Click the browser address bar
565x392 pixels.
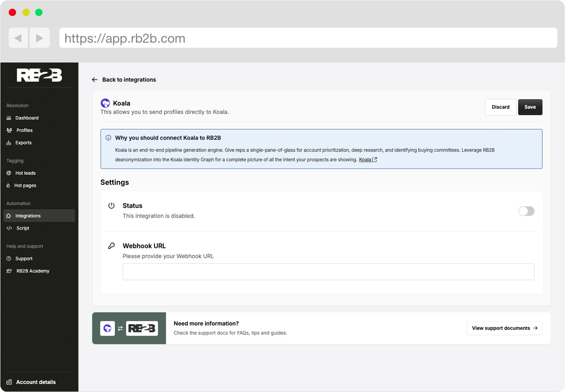click(308, 38)
